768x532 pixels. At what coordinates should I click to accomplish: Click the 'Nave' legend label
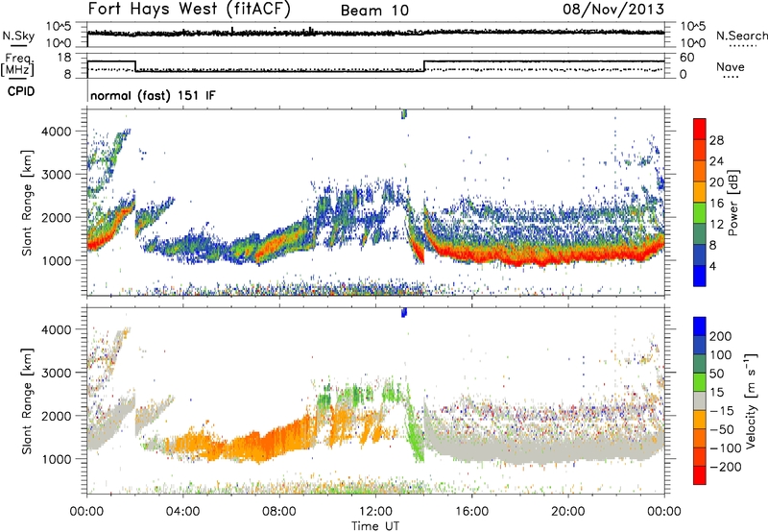(x=731, y=66)
